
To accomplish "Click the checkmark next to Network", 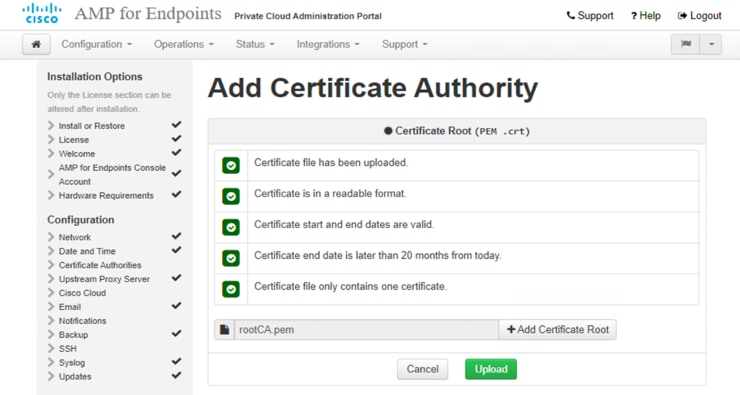I will pos(176,236).
